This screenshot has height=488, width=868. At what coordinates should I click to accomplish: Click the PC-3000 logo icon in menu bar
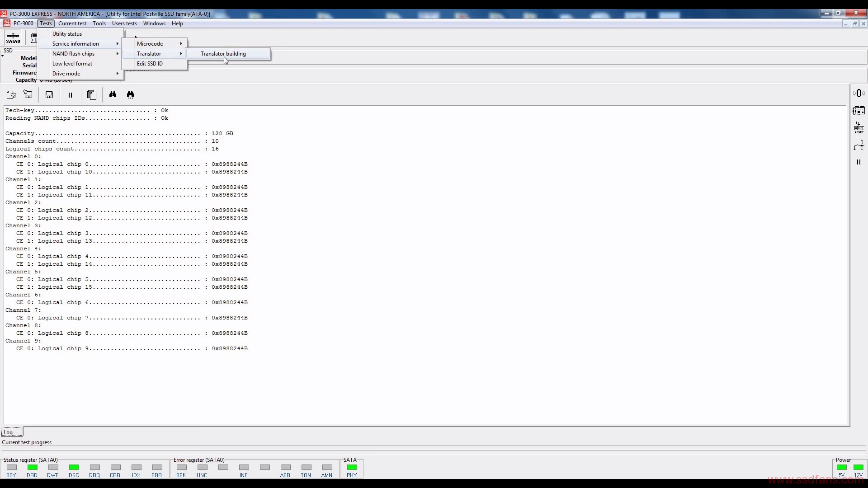6,23
